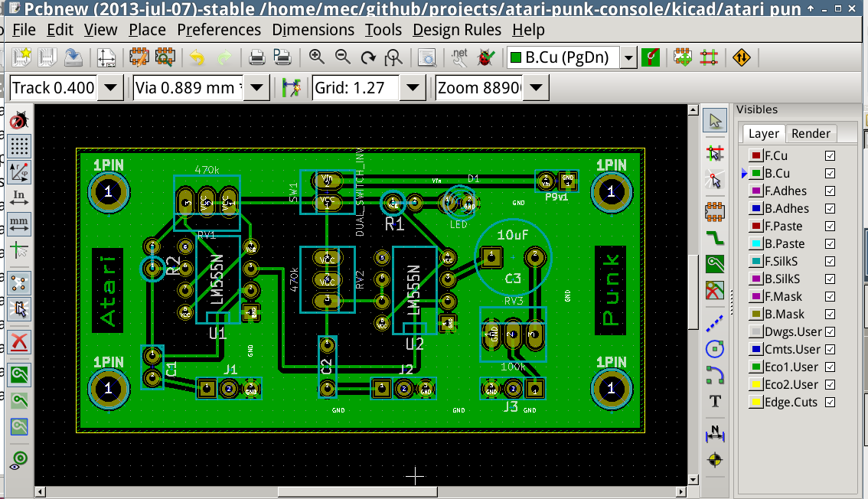The image size is (868, 499).
Task: Select the add graphic line tool
Action: [x=715, y=322]
